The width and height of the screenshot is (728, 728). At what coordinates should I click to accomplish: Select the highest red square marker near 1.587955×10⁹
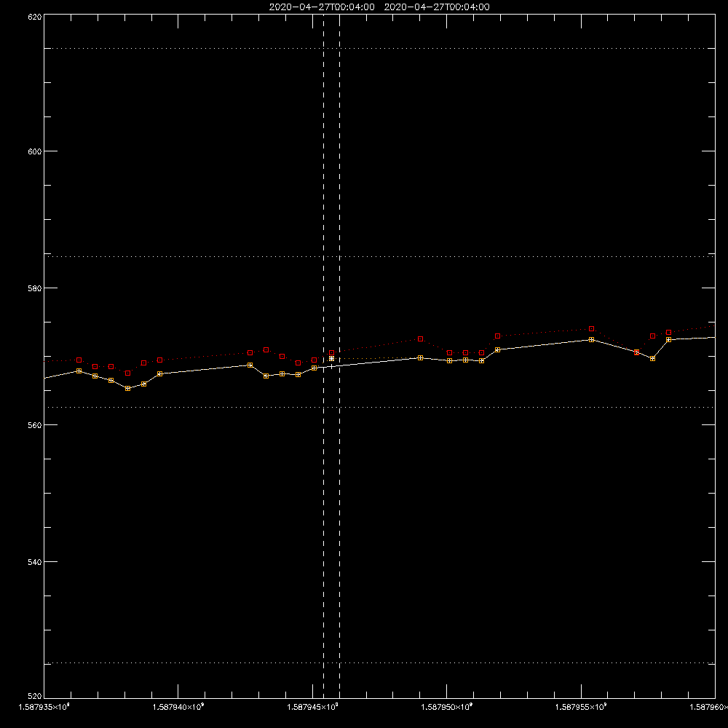[591, 329]
